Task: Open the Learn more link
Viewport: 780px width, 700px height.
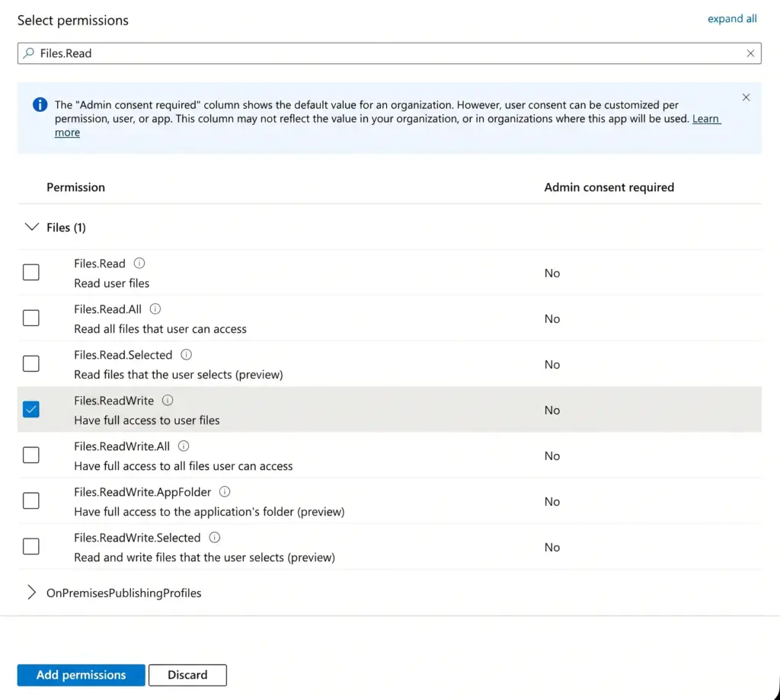Action: [x=706, y=119]
